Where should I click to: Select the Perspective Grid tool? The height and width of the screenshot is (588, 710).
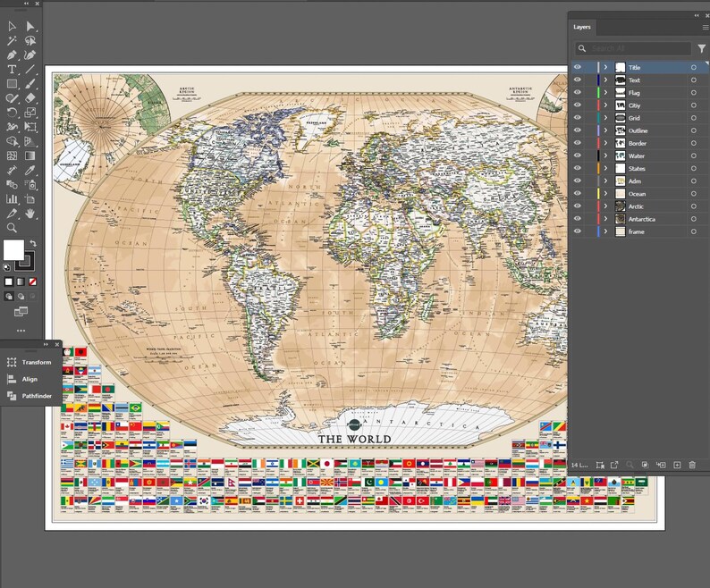point(30,142)
